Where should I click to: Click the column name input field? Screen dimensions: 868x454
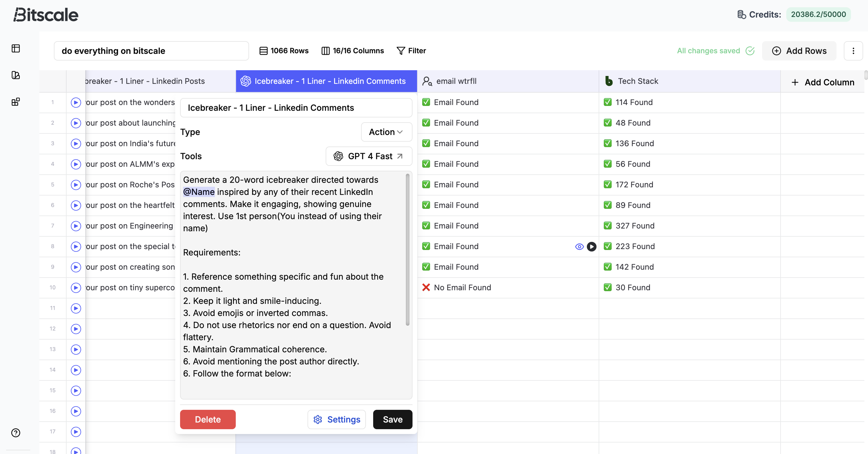[296, 108]
